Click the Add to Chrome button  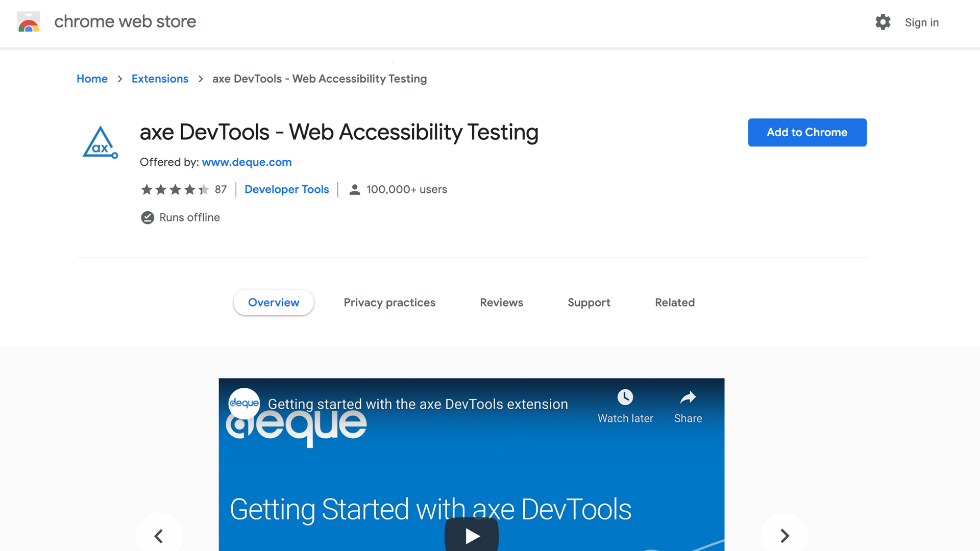click(x=807, y=132)
